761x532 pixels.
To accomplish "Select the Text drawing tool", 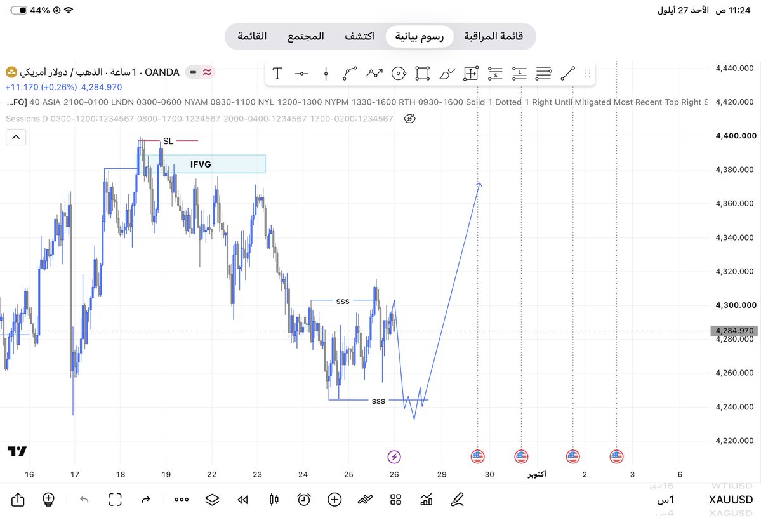I will [277, 73].
